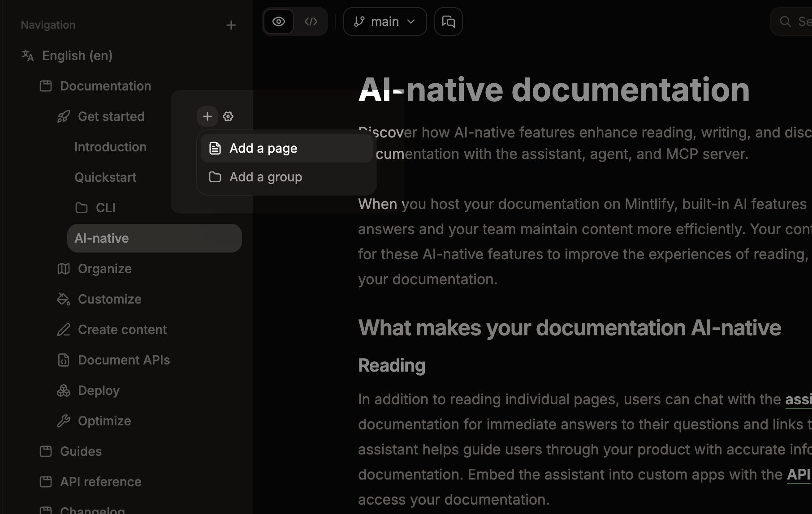Choose Add a group menu entry
Viewport: 812px width, 514px height.
(287, 177)
